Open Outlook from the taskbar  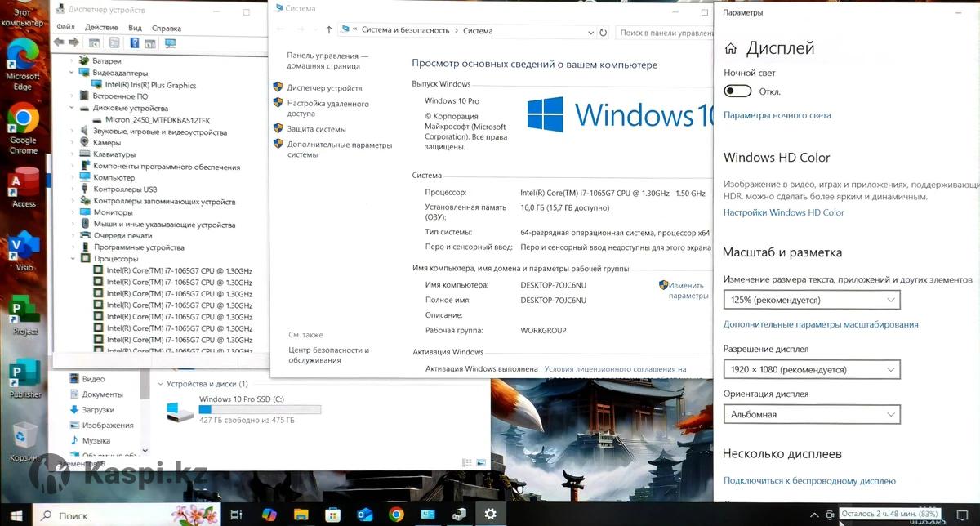[x=364, y=515]
